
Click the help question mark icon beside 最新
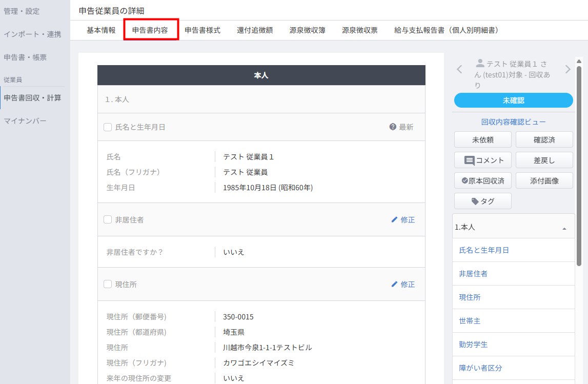pyautogui.click(x=393, y=127)
